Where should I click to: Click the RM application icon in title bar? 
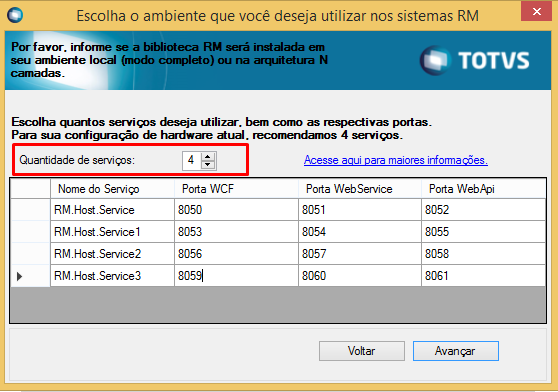tap(15, 15)
